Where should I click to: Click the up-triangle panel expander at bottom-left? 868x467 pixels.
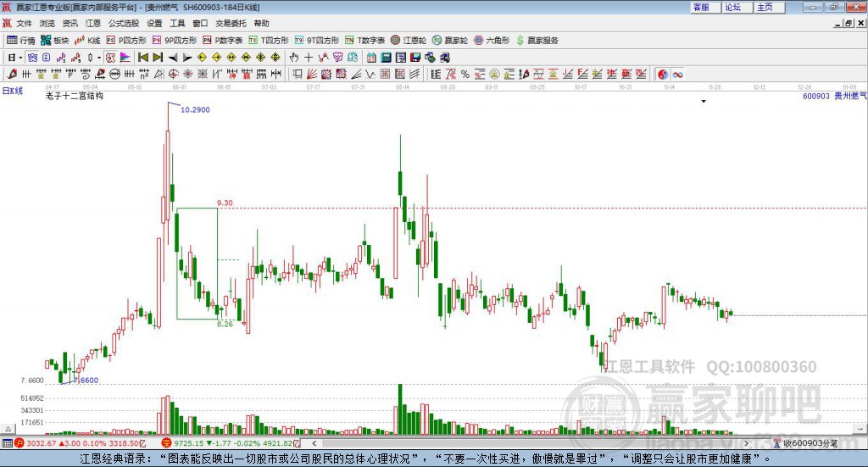8,428
